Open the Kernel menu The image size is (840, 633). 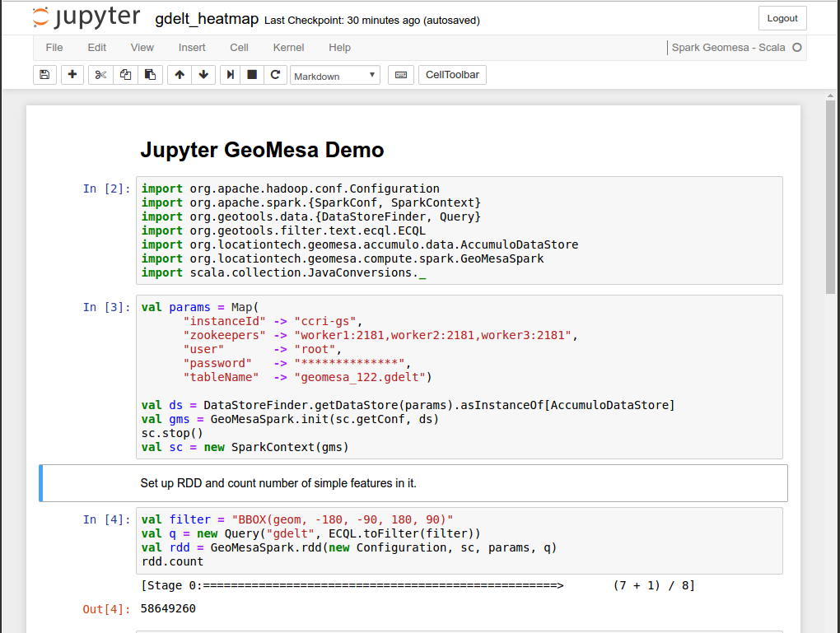tap(288, 48)
